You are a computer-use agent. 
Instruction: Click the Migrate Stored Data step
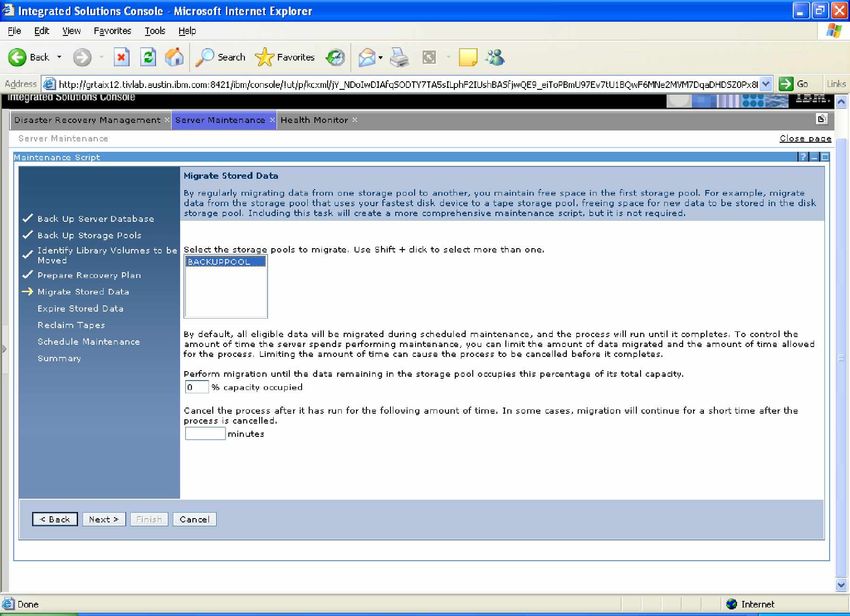point(83,292)
